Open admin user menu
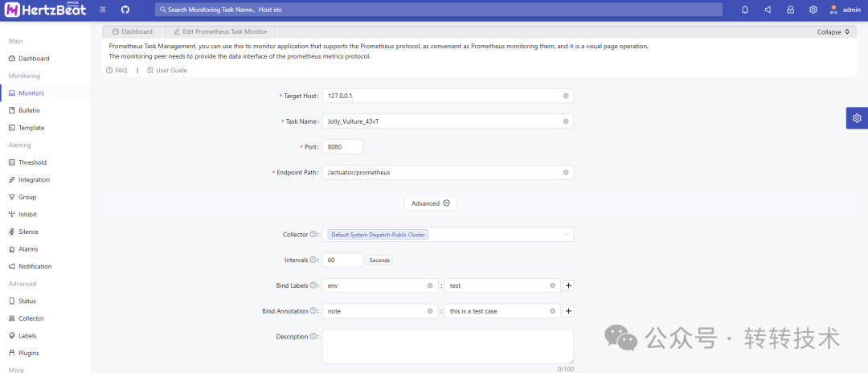 (845, 10)
